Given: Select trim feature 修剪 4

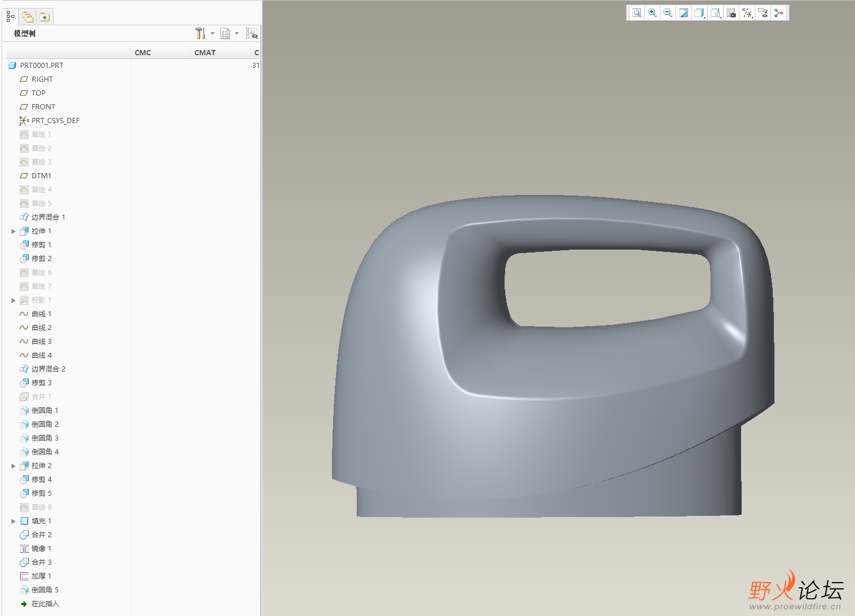Looking at the screenshot, I should point(41,480).
